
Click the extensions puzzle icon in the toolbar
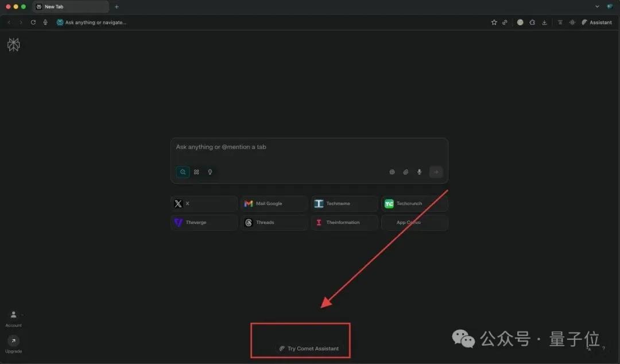[x=532, y=22]
